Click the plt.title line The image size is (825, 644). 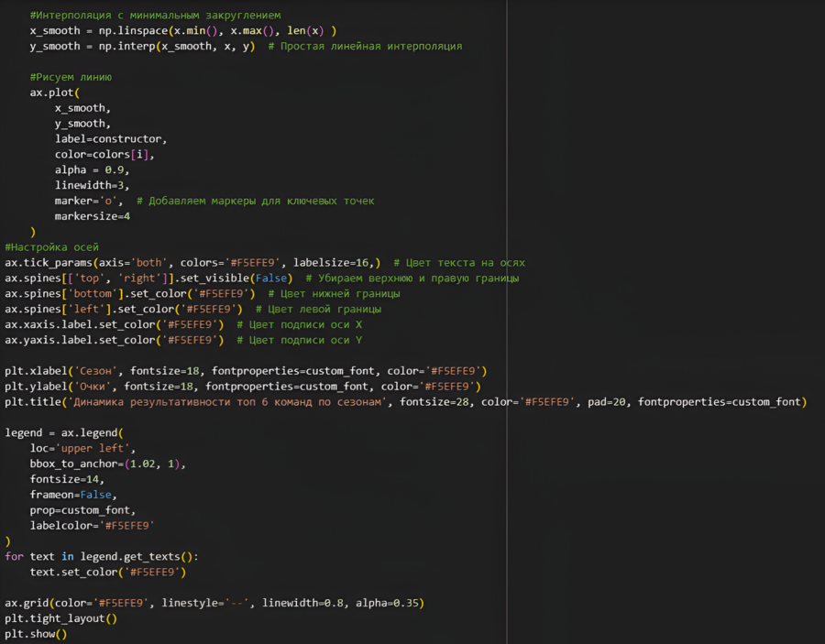click(406, 401)
